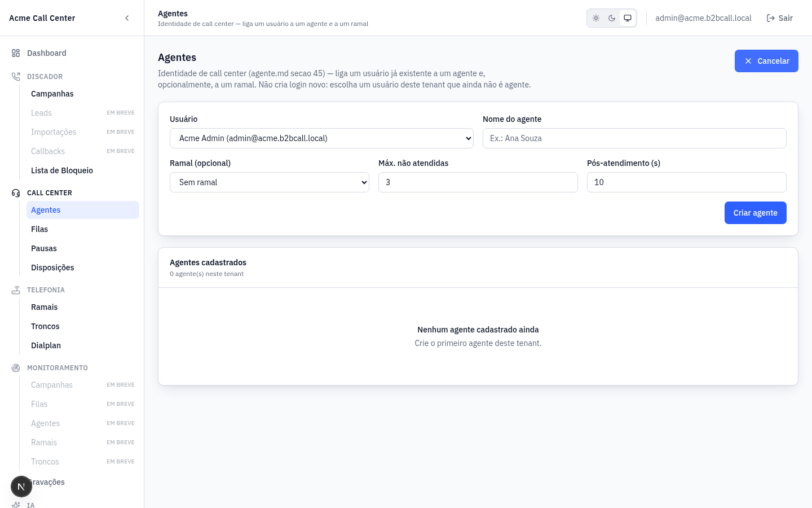
Task: Open the round N badge button
Action: (21, 487)
